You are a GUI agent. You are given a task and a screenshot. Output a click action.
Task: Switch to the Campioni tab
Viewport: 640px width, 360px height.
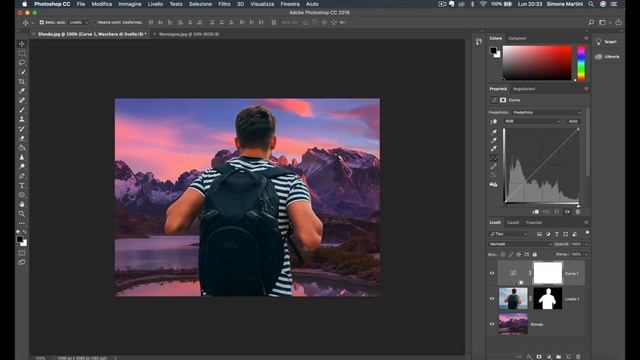coord(517,38)
